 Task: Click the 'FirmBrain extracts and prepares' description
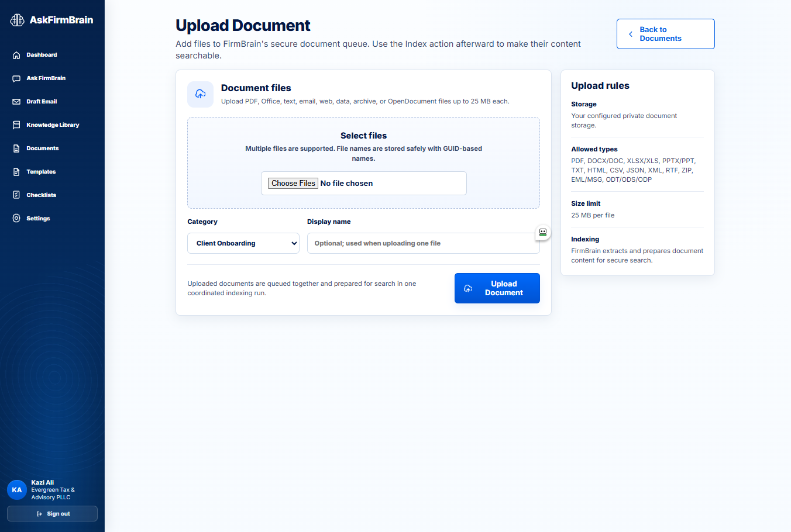point(637,255)
